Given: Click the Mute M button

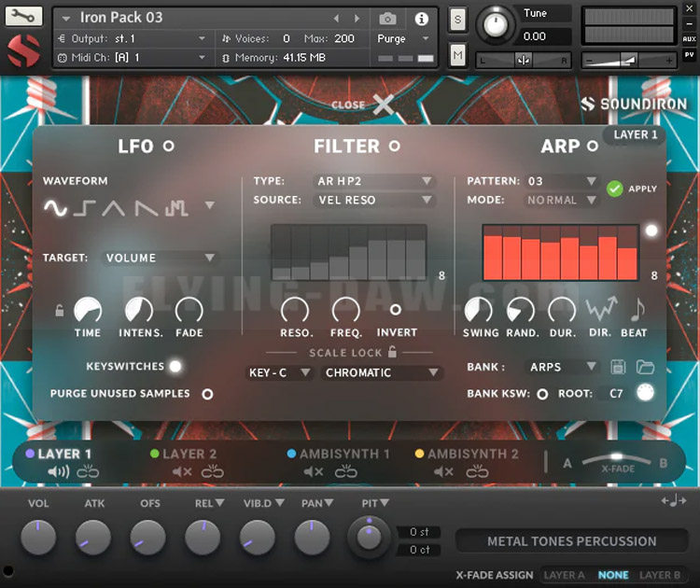Looking at the screenshot, I should point(457,55).
